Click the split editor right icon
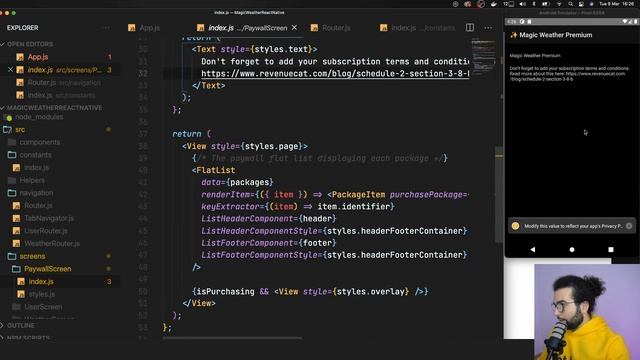This screenshot has height=360, width=640. [x=470, y=28]
